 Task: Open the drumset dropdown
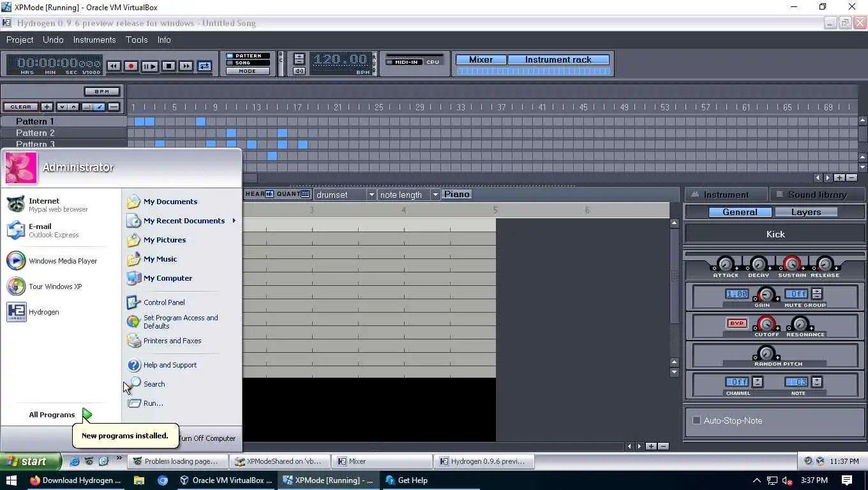click(x=345, y=195)
